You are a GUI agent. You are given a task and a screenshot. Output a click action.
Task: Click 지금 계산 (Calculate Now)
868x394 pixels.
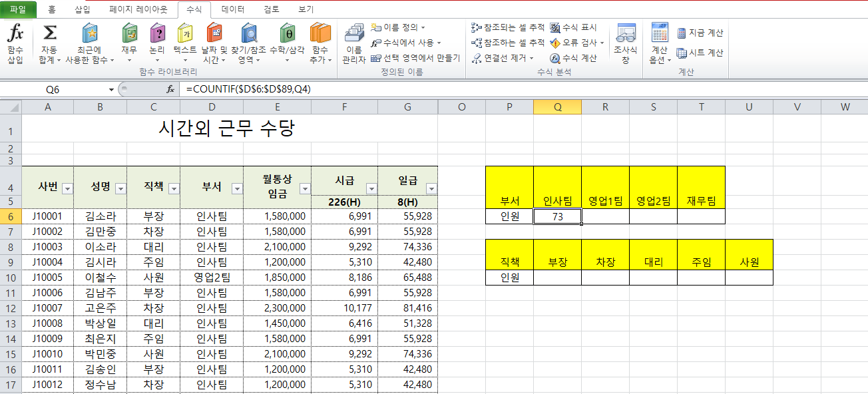coord(700,33)
